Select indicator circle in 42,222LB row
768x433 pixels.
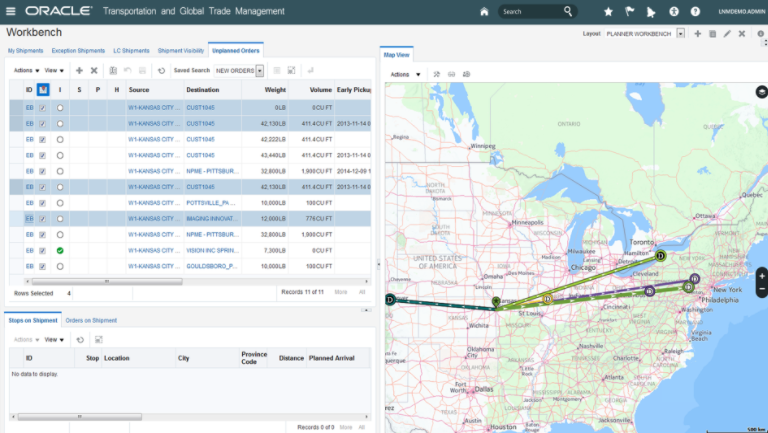click(x=60, y=140)
